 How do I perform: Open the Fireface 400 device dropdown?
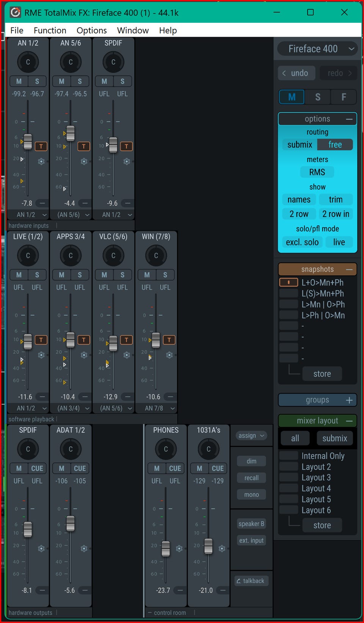317,49
